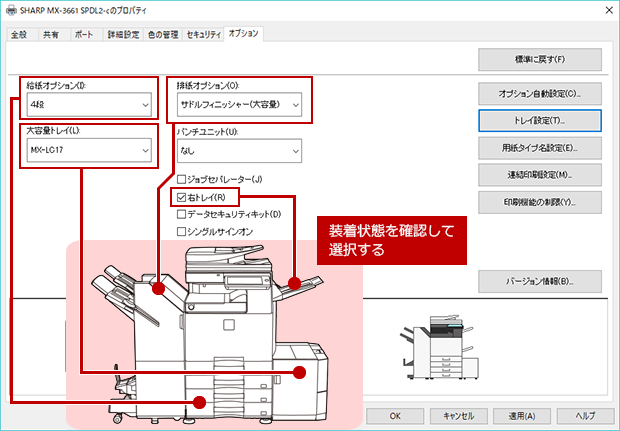Run オプション自動設定(C)
Screen dimensions: 620x431
(x=540, y=94)
